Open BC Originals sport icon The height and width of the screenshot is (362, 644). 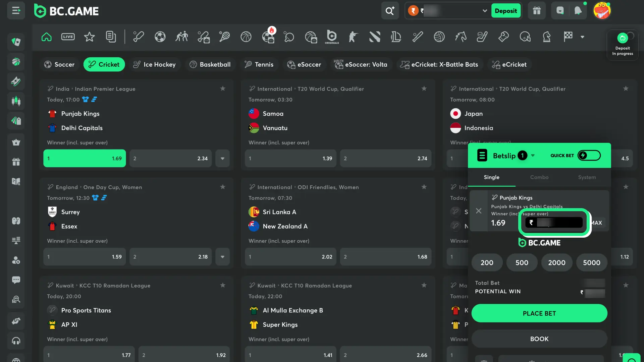(332, 37)
